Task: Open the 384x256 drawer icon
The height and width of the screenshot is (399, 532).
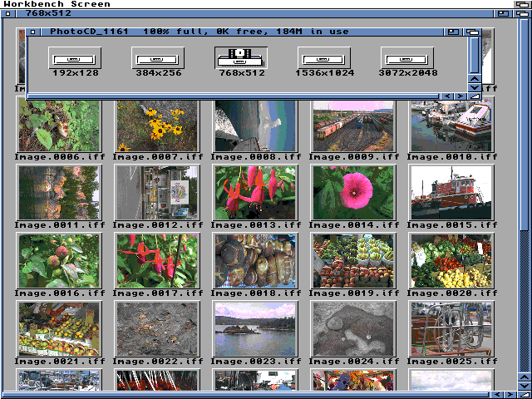Action: [158, 58]
